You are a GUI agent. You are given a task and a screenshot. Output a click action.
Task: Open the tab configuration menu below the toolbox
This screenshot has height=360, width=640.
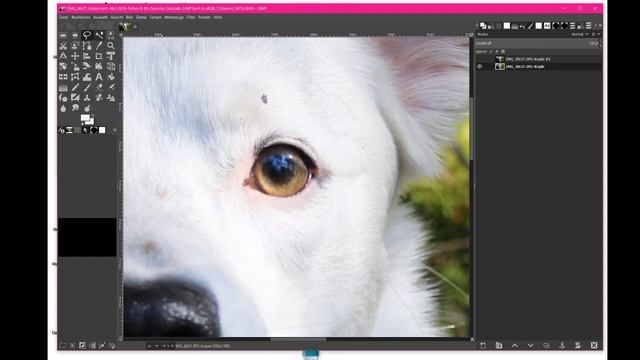(115, 130)
